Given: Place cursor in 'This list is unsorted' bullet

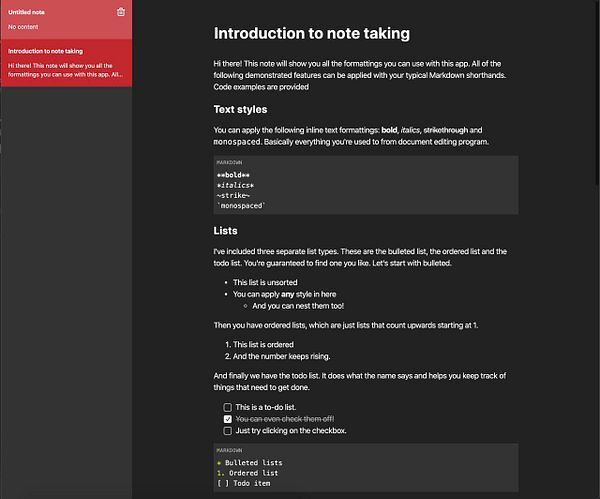Looking at the screenshot, I should 270,284.
